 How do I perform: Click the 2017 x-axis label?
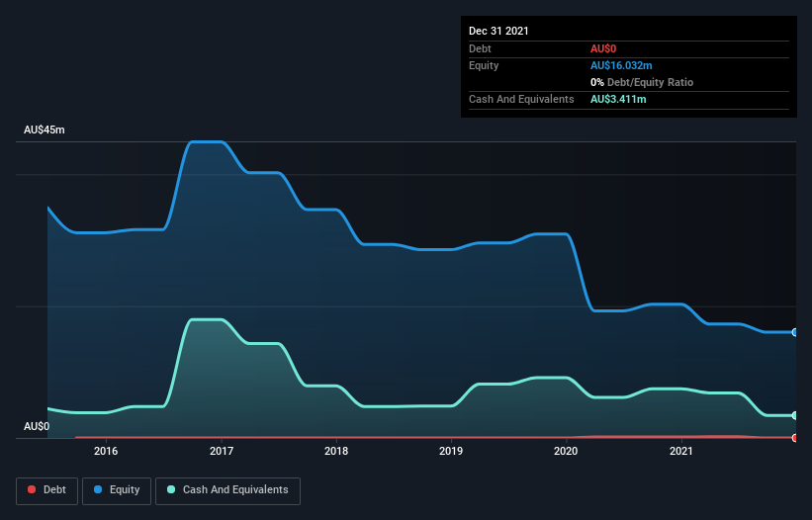click(x=222, y=451)
